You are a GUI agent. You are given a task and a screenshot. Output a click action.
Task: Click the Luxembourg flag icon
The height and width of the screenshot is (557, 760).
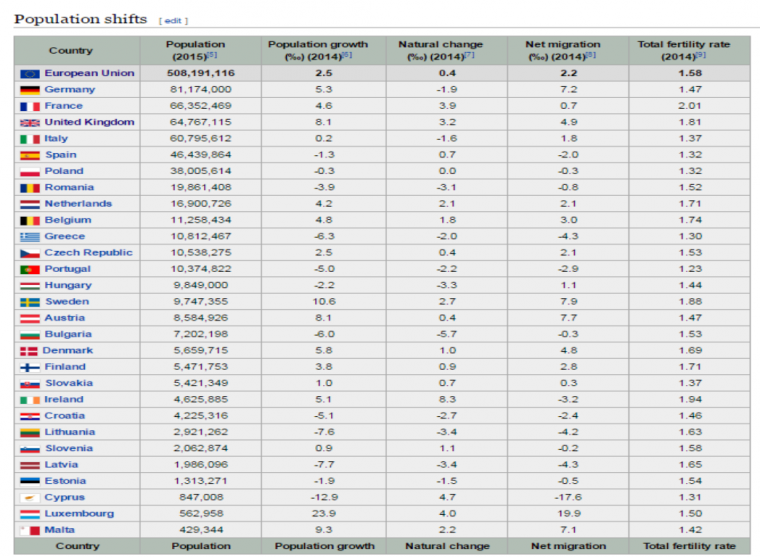[x=30, y=514]
